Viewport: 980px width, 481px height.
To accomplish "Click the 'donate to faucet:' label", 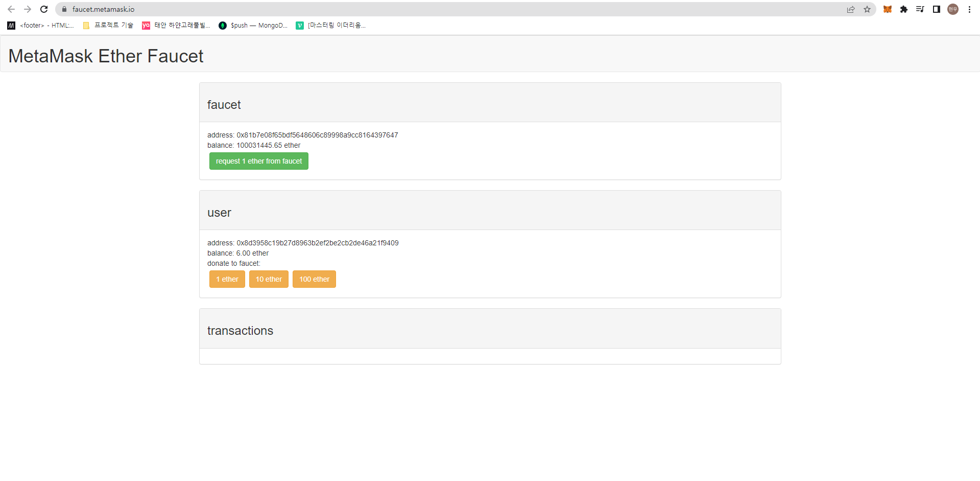I will [234, 263].
